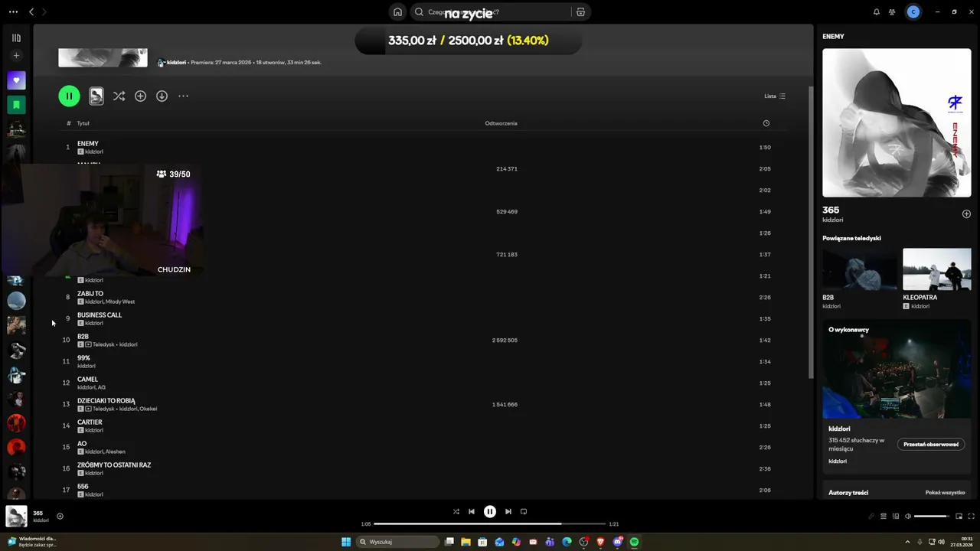Click the Przestań obserwować button
This screenshot has height=551, width=980.
pyautogui.click(x=931, y=445)
